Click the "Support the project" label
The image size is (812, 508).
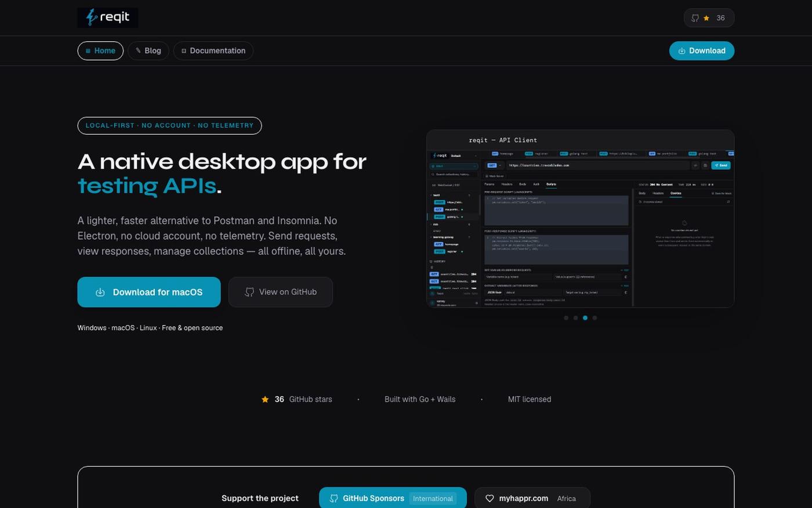click(260, 498)
